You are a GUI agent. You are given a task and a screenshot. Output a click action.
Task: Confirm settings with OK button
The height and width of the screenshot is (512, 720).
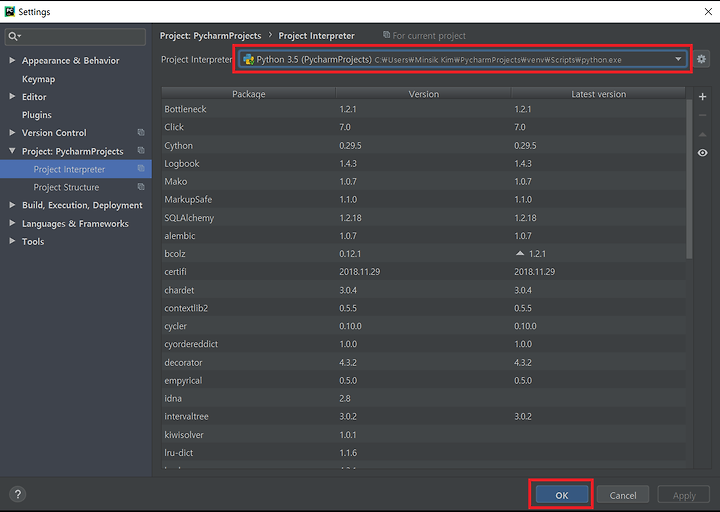point(562,495)
